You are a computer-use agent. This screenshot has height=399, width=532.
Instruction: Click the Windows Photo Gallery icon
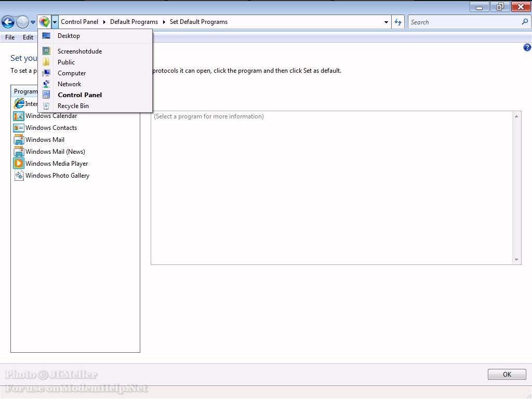pos(19,176)
